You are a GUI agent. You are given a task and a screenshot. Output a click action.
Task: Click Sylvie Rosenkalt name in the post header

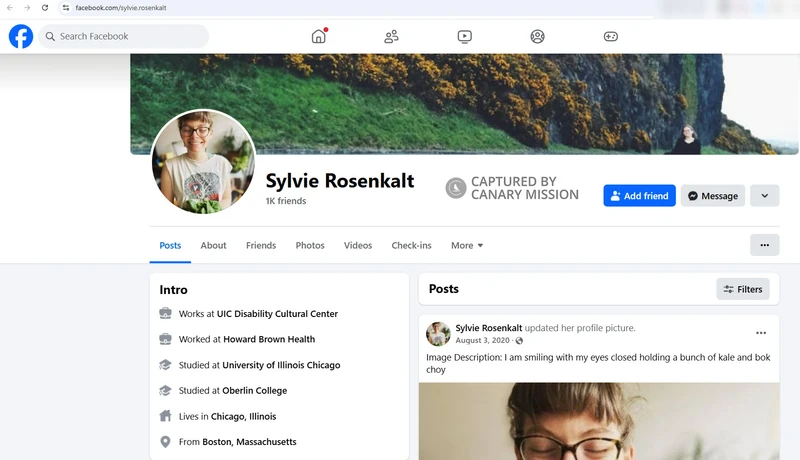click(x=489, y=328)
